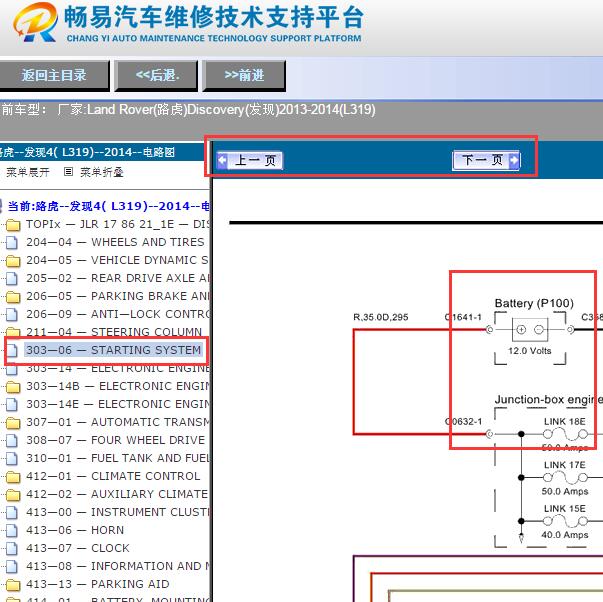The image size is (603, 602).
Task: Expand 307-01 Automatic Transmission folder
Action: point(118,422)
